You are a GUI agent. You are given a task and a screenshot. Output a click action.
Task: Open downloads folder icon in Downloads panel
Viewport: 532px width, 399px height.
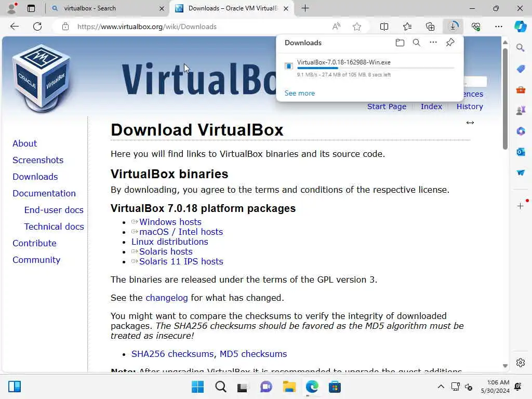point(400,43)
